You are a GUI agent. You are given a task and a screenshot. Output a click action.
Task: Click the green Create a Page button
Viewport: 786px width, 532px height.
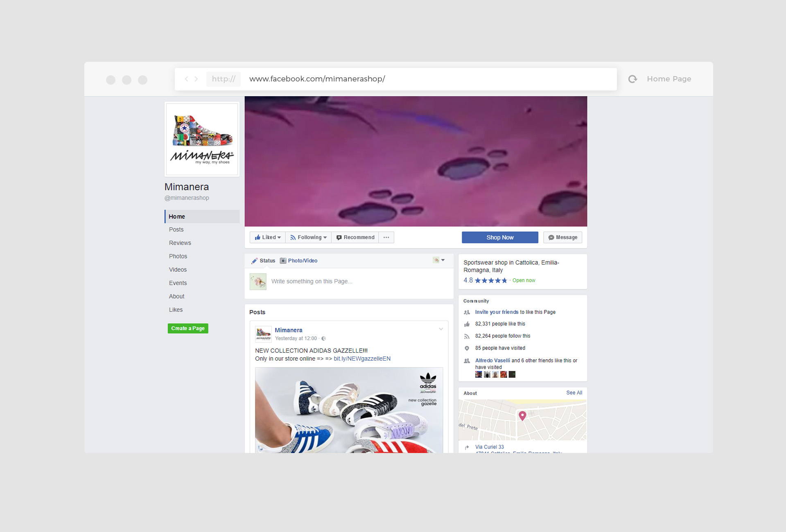tap(188, 329)
